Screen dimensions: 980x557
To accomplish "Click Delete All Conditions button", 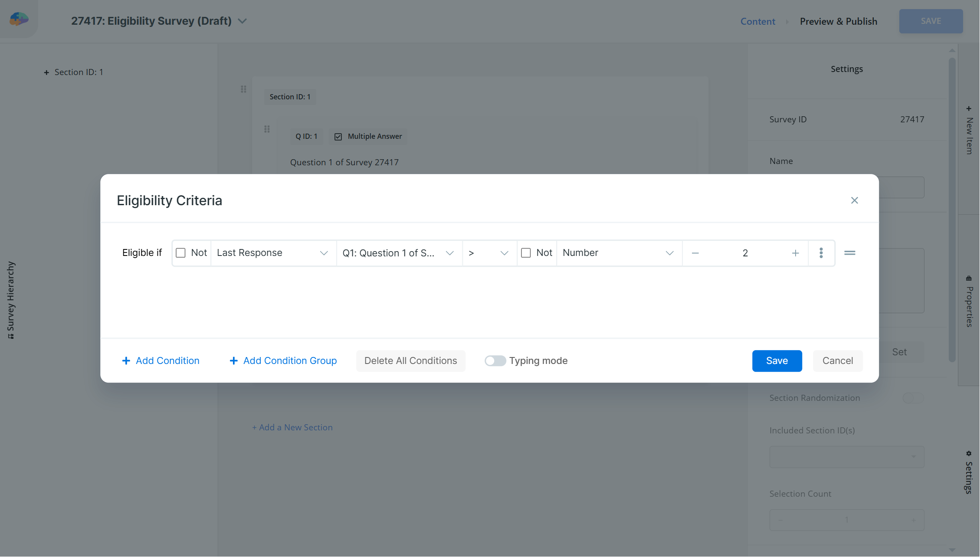I will pyautogui.click(x=410, y=361).
